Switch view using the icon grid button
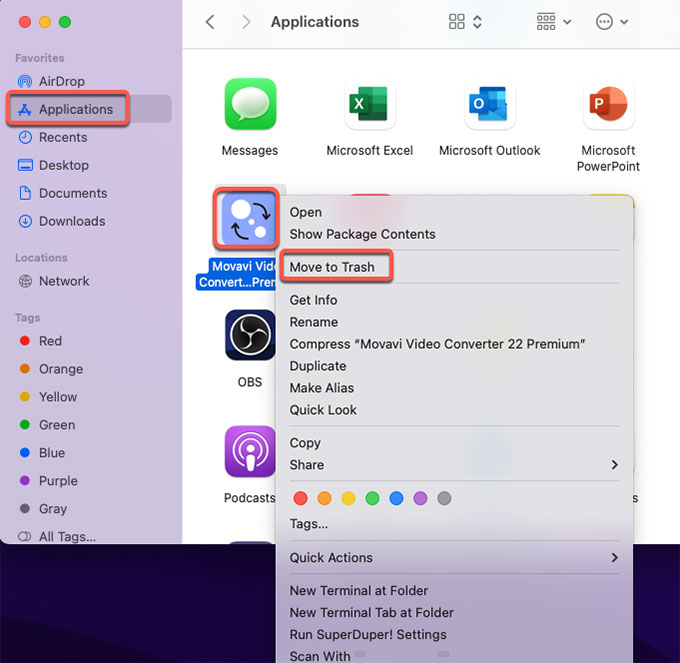The width and height of the screenshot is (680, 663). point(465,22)
